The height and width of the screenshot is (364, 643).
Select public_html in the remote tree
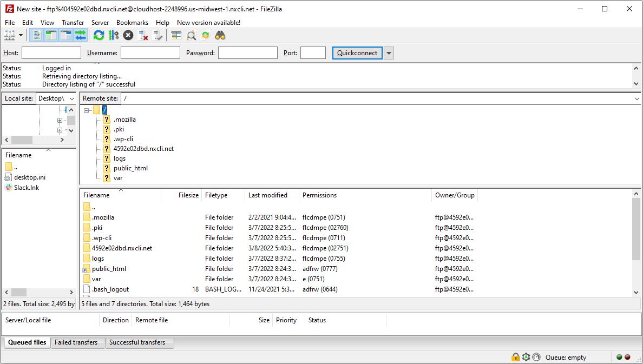pos(130,168)
